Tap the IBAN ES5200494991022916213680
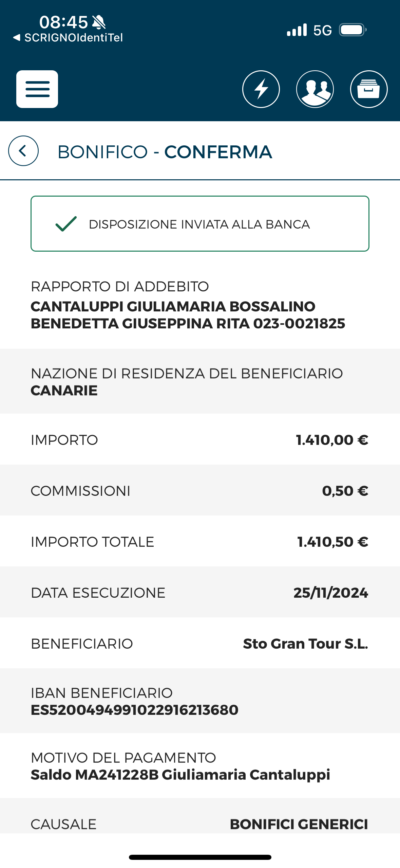The width and height of the screenshot is (400, 868). [x=135, y=710]
